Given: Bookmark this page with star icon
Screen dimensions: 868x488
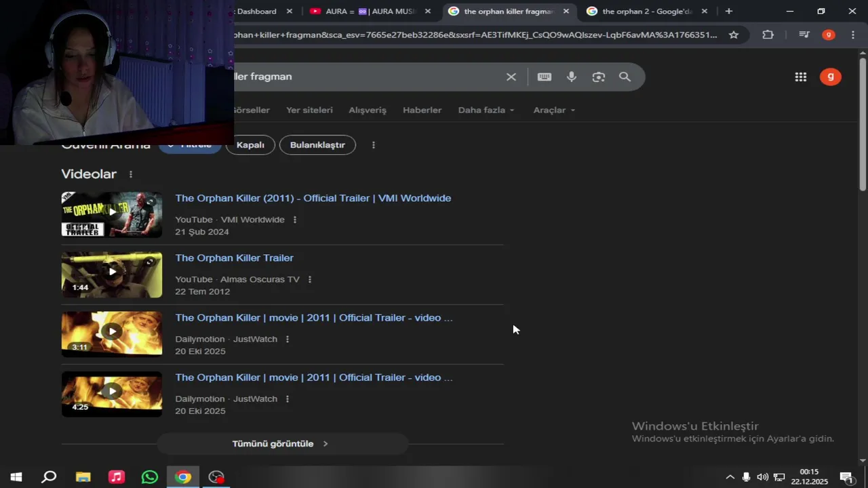Looking at the screenshot, I should coord(734,35).
